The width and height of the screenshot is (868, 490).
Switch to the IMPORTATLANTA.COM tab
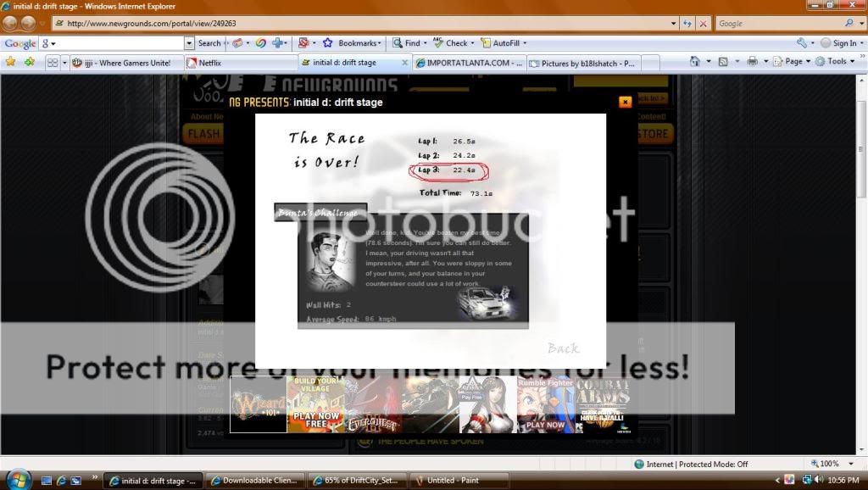point(468,63)
